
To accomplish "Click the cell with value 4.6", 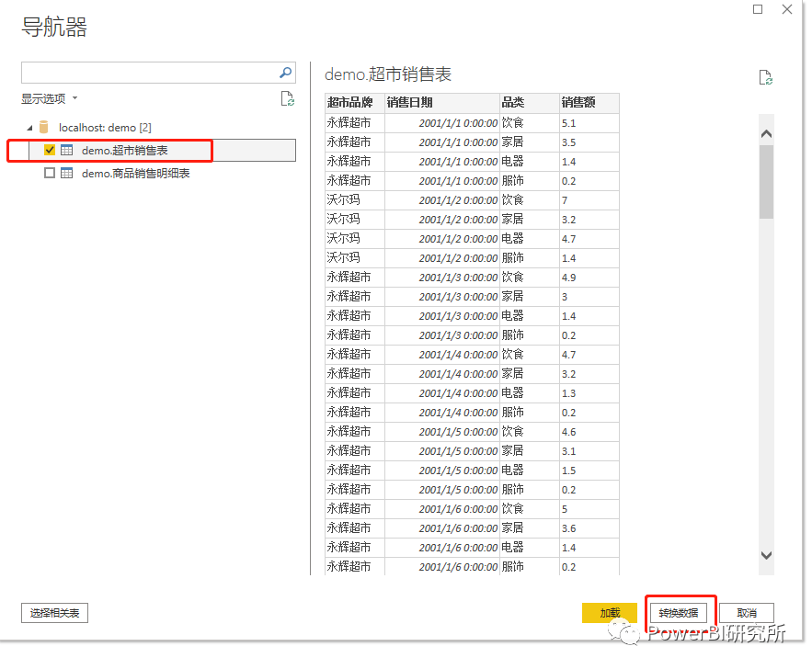I will click(x=589, y=432).
